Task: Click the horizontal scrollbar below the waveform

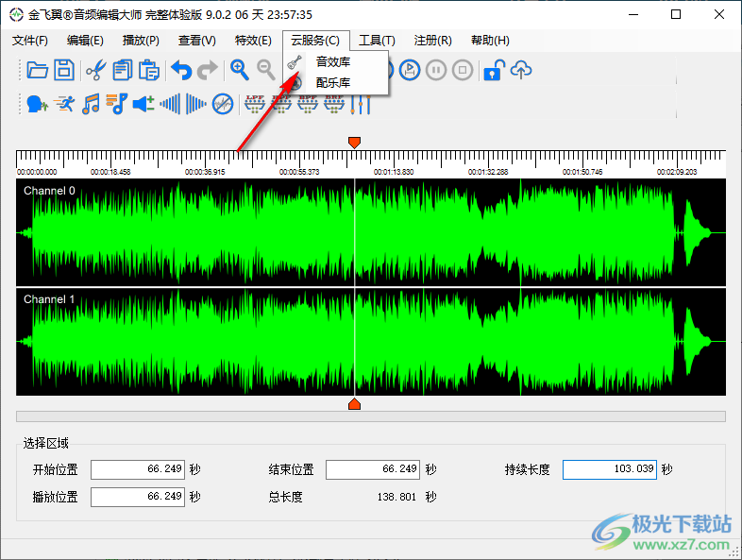Action: pos(370,416)
